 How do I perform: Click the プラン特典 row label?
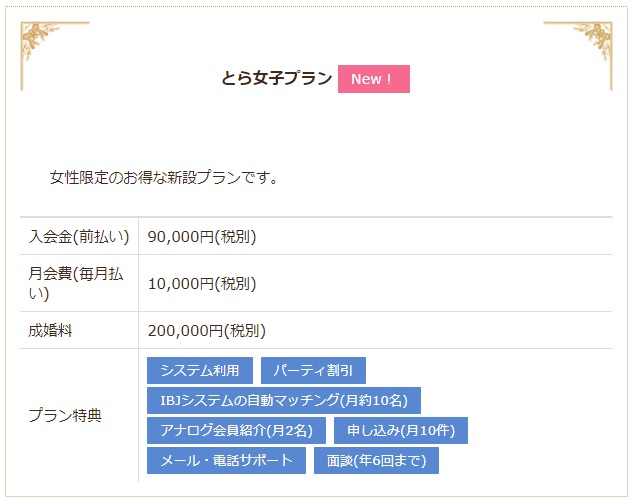[x=65, y=415]
